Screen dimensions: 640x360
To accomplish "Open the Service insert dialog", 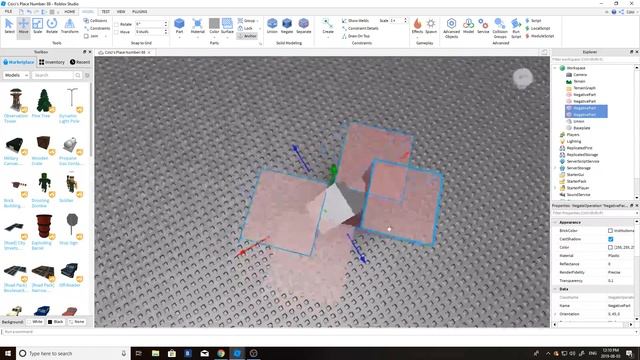I will pyautogui.click(x=483, y=26).
